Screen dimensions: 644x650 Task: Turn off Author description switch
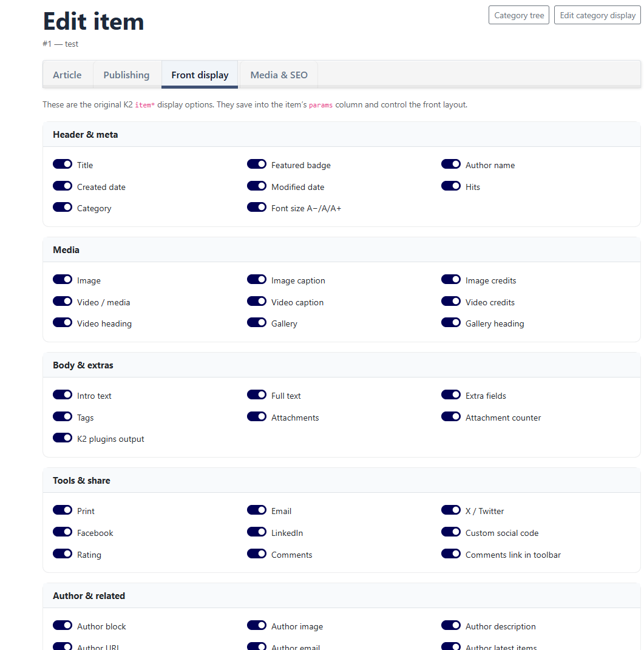[x=451, y=625]
